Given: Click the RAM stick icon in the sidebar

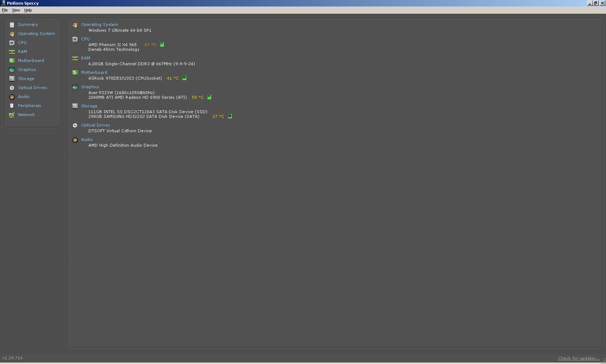Looking at the screenshot, I should (x=12, y=52).
